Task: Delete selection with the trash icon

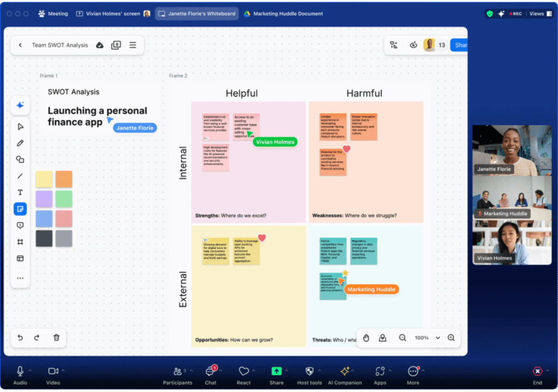Action: click(x=56, y=338)
